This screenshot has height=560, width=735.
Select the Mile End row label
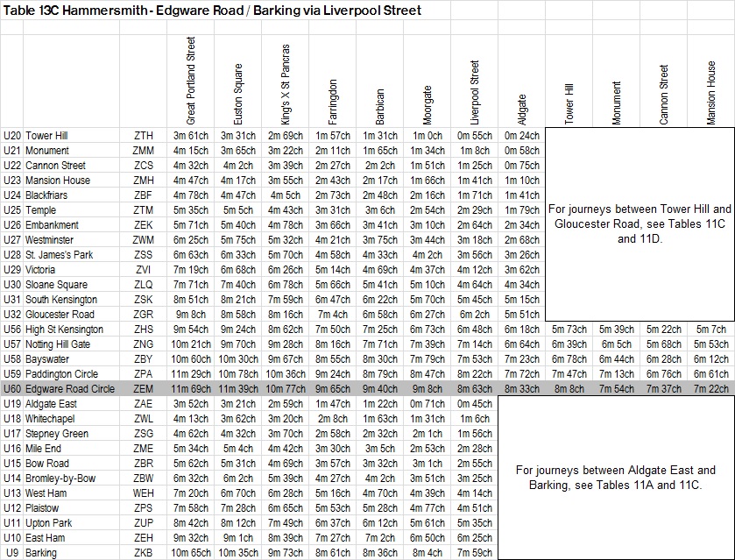(43, 449)
